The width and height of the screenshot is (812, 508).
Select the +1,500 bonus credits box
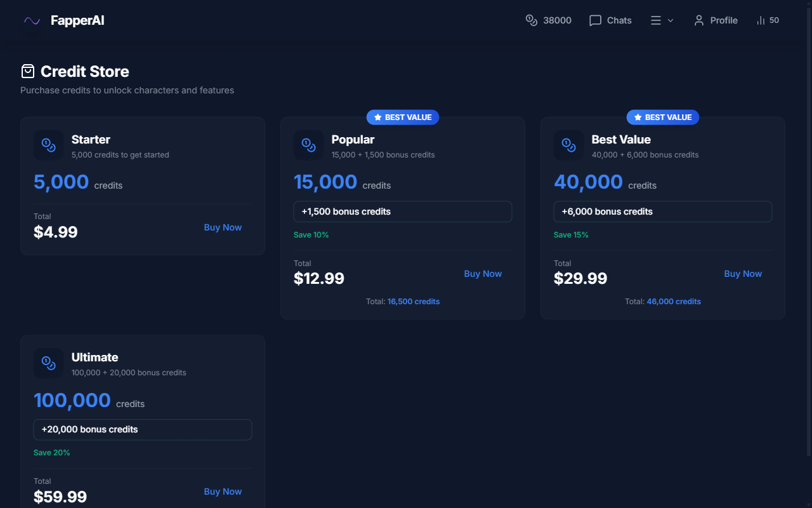(x=402, y=211)
